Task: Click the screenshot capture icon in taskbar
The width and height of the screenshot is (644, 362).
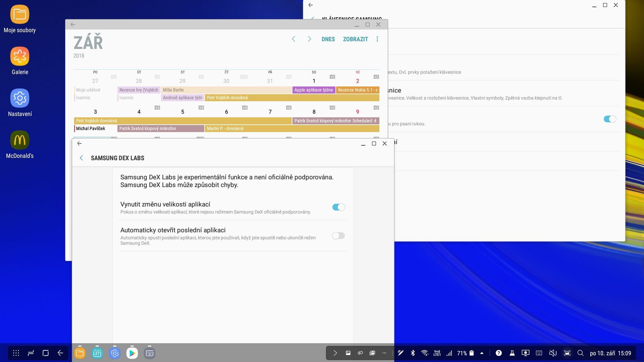Action: 567,353
